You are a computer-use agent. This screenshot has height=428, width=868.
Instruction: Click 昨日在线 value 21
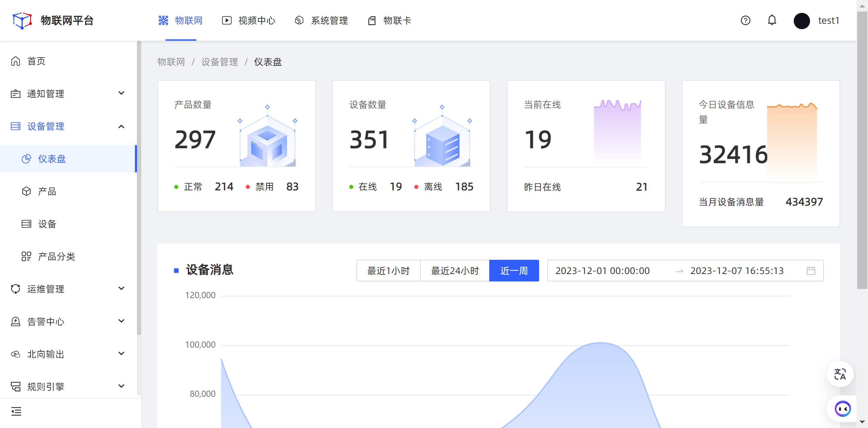coord(642,187)
